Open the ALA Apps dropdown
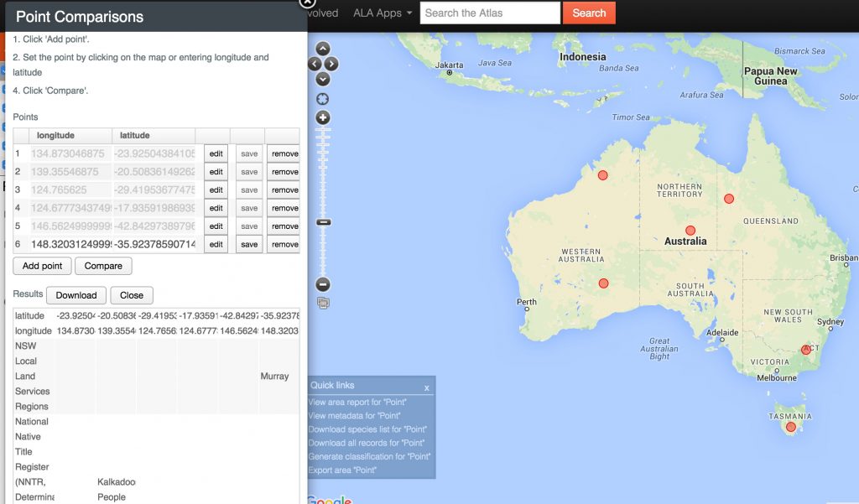This screenshot has width=859, height=504. pos(382,13)
